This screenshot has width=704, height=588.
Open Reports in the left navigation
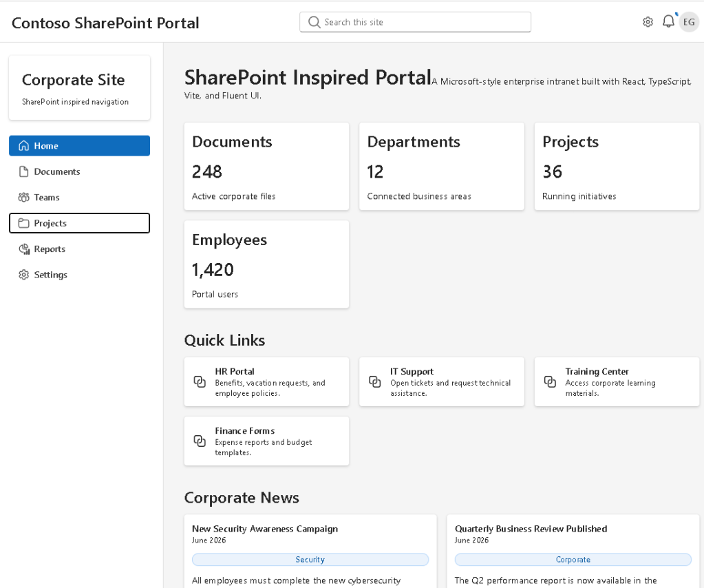[x=79, y=249]
